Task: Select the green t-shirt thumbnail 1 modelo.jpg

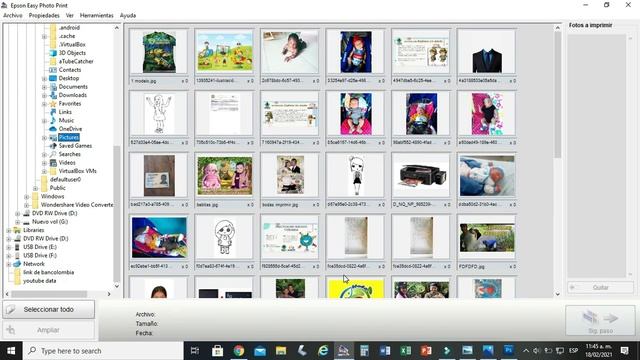Action: pos(159,52)
